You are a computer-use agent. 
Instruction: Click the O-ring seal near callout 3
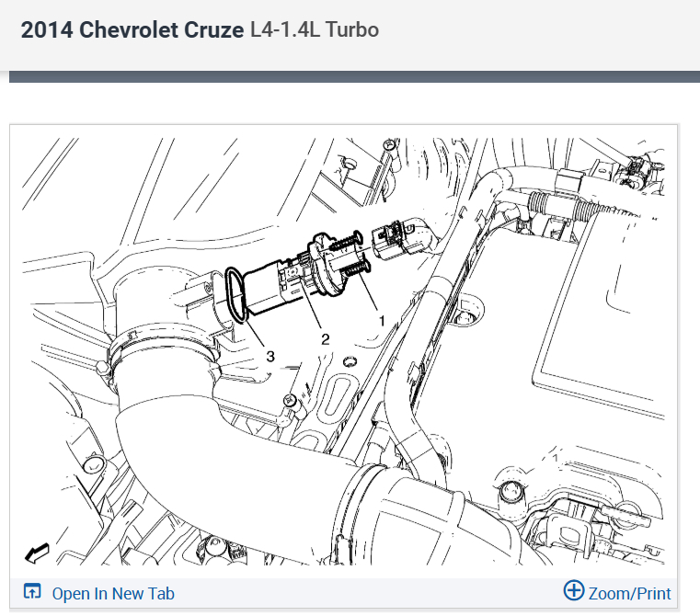coord(236,294)
